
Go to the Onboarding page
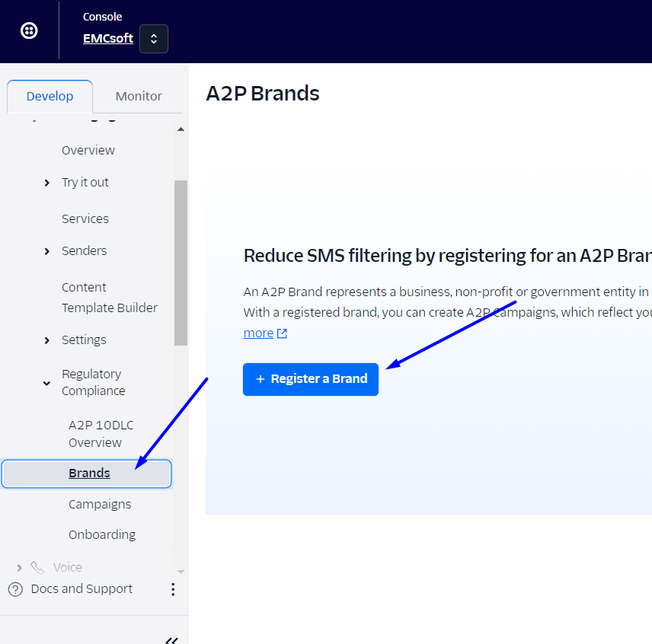tap(102, 535)
